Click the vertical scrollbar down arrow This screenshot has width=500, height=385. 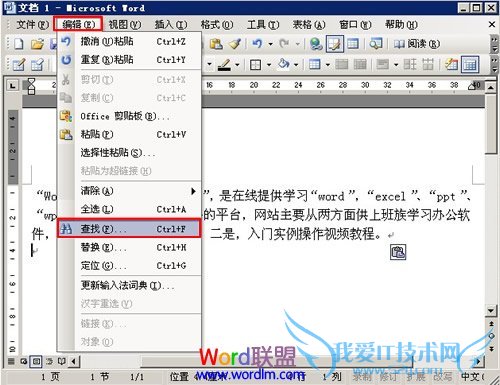[x=491, y=311]
